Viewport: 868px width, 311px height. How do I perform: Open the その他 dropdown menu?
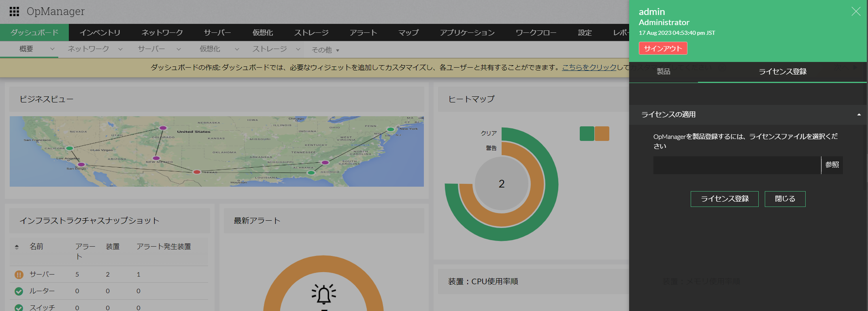tap(325, 50)
